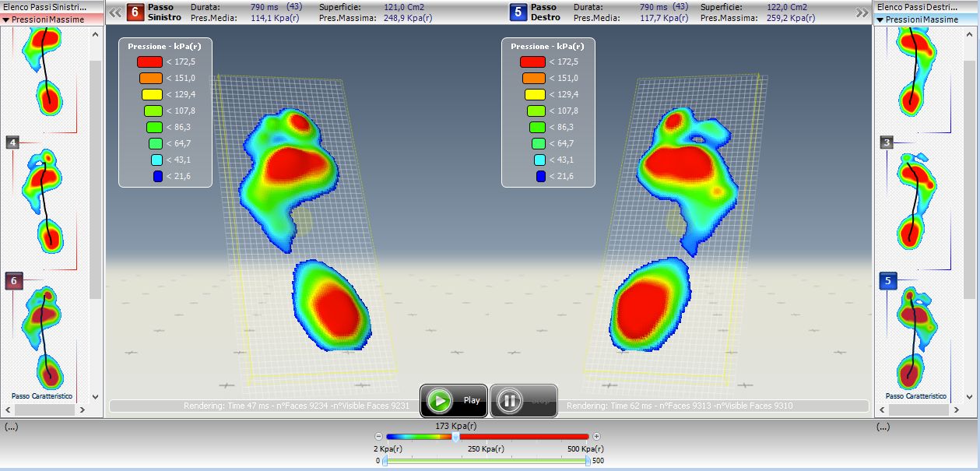Click the 173 Kpa color scale slider handle

coord(455,437)
